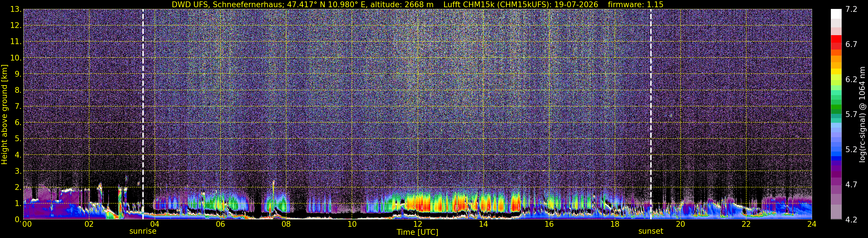Click the 'sunset' label
The image size is (868, 238).
pyautogui.click(x=651, y=231)
